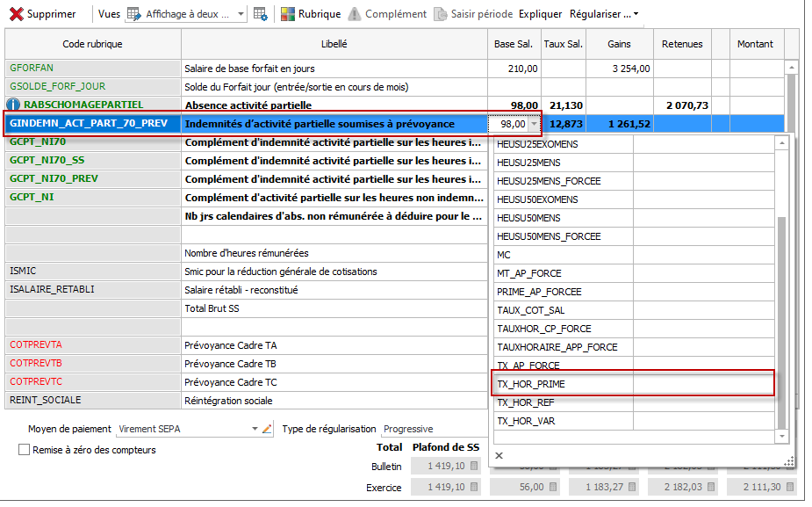Select TAUX_COT_SAL entry
812x507 pixels.
(x=632, y=310)
